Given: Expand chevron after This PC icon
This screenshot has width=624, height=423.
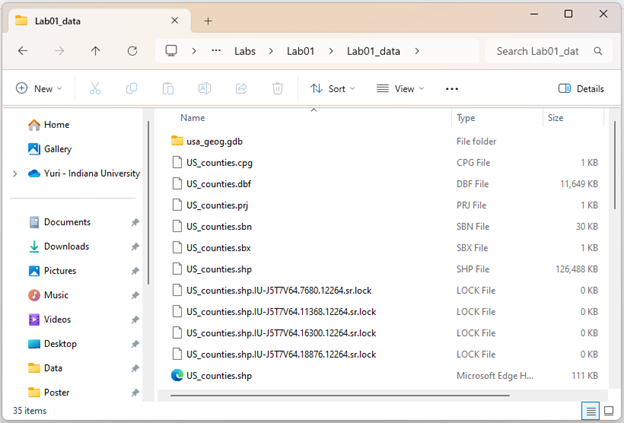Looking at the screenshot, I should [194, 51].
